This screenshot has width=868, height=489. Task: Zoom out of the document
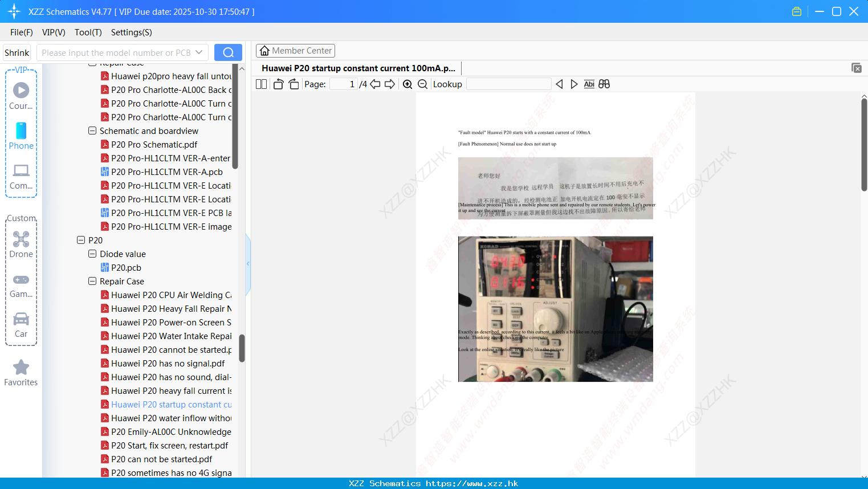(x=422, y=84)
